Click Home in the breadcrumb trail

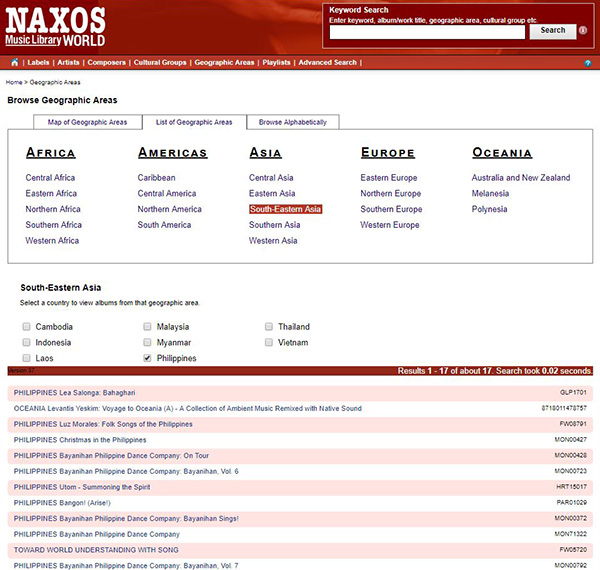[14, 82]
